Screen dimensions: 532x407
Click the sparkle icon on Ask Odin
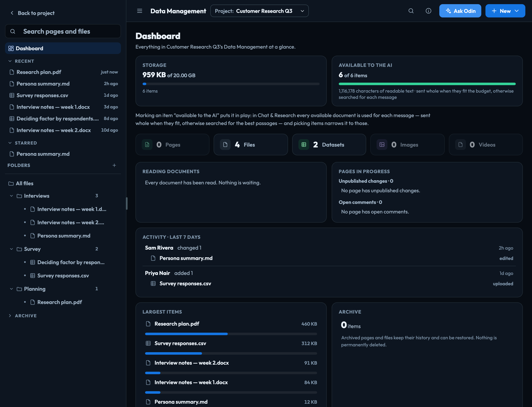[x=448, y=11]
